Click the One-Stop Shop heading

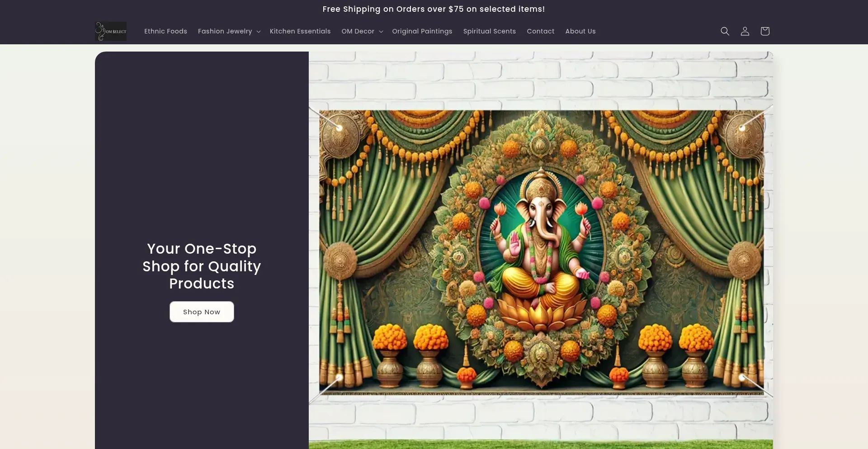(202, 266)
